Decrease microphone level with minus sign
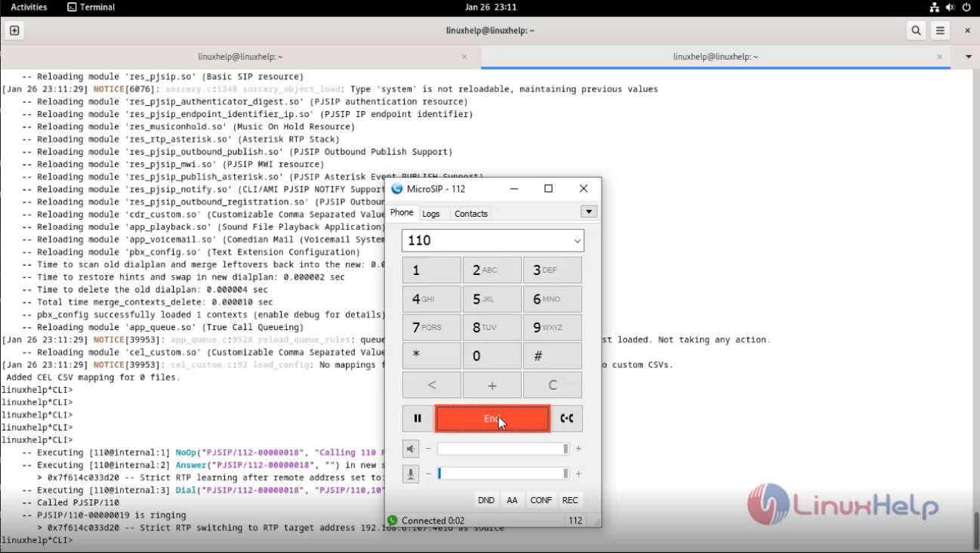 428,474
